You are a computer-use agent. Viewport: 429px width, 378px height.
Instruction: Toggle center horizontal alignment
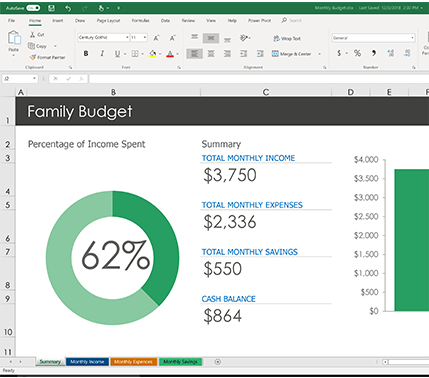point(211,53)
